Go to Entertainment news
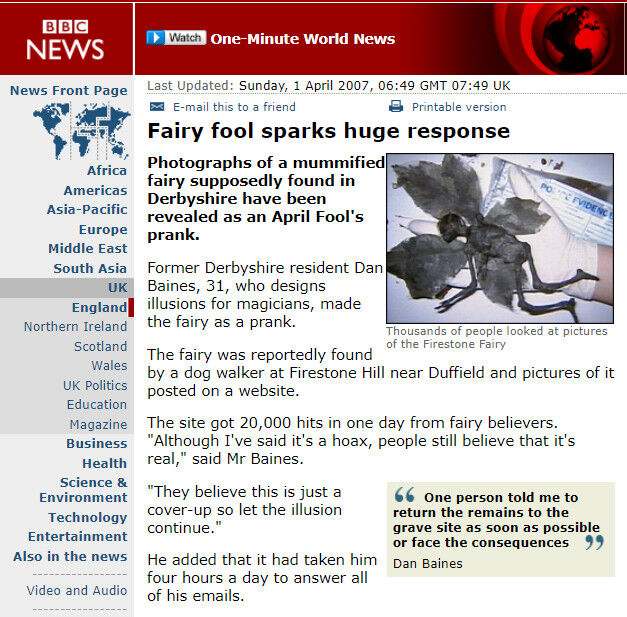 click(x=77, y=536)
